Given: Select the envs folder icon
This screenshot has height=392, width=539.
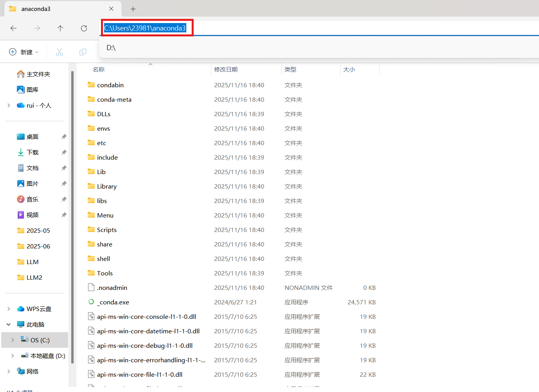Looking at the screenshot, I should click(91, 128).
